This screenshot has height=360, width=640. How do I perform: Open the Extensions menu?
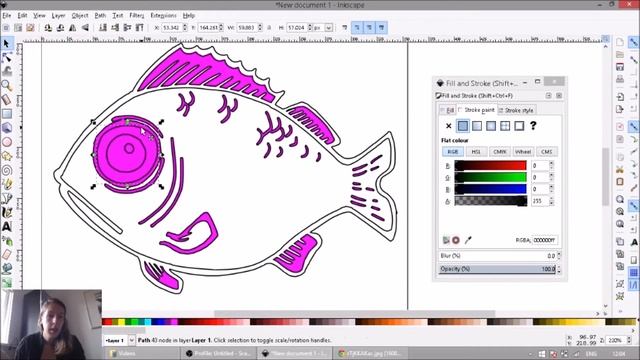[163, 16]
